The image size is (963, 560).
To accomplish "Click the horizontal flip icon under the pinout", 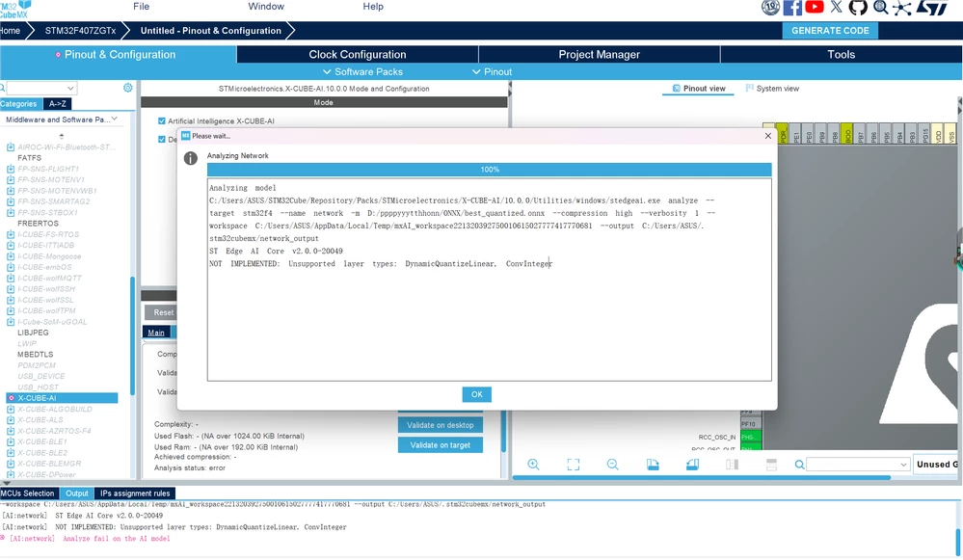I will coord(771,465).
